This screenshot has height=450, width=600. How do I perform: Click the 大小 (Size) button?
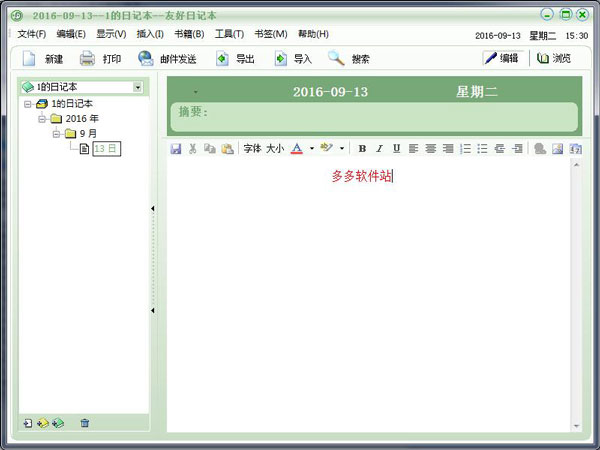click(275, 148)
